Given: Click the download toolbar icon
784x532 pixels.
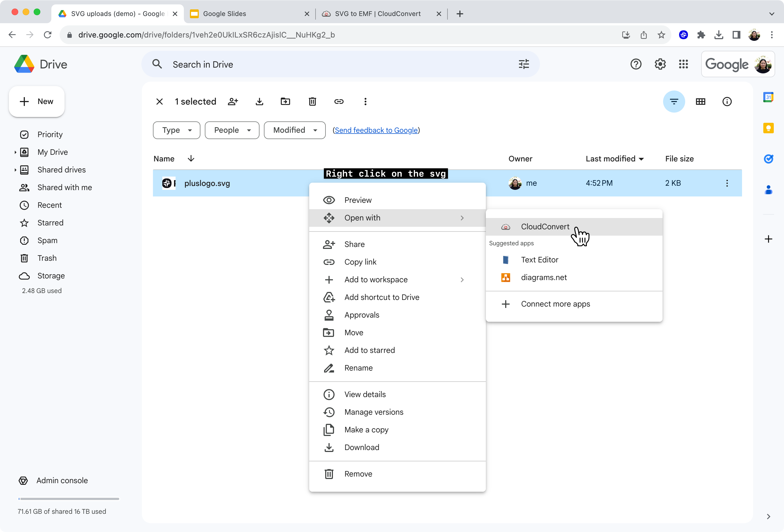Looking at the screenshot, I should coord(259,102).
